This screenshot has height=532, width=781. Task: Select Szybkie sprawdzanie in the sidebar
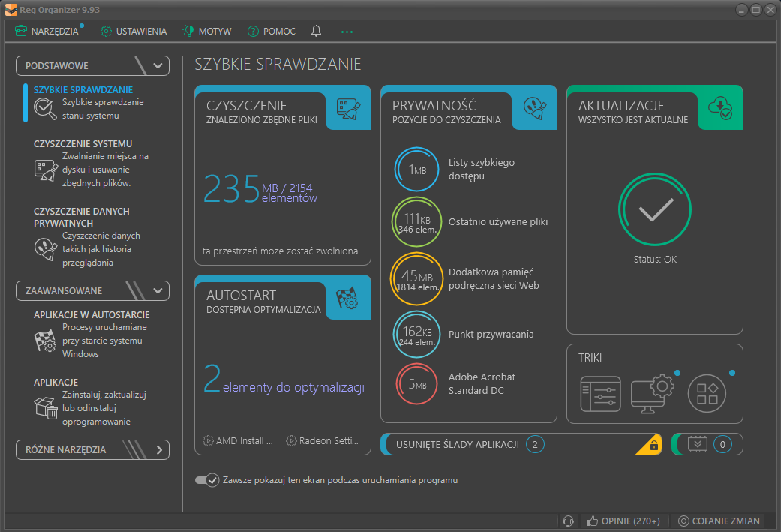[83, 89]
